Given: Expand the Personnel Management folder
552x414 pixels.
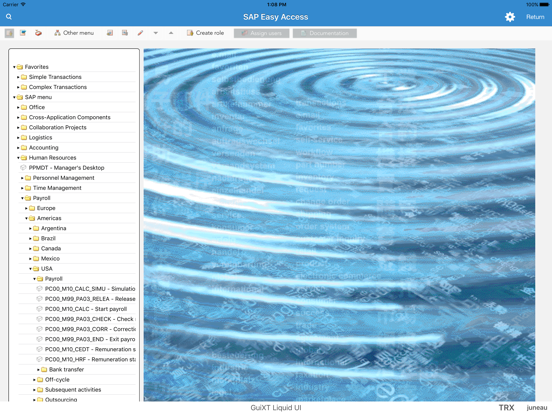Looking at the screenshot, I should (x=22, y=178).
